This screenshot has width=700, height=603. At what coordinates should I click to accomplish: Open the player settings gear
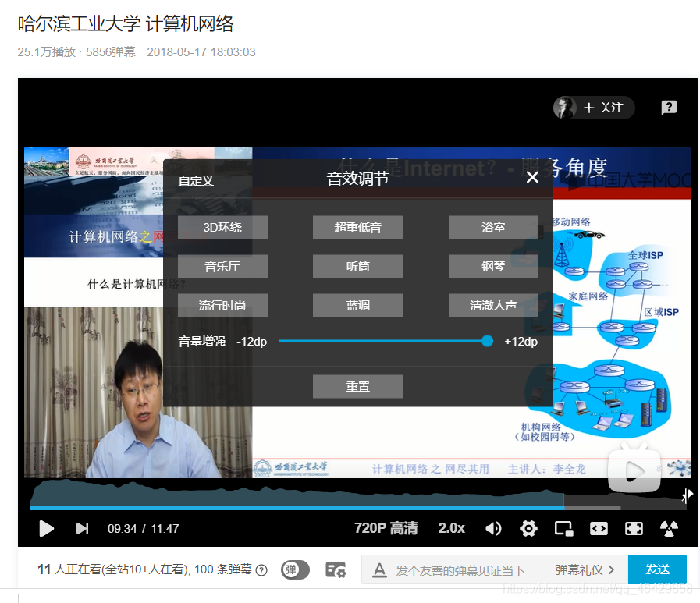(x=528, y=528)
